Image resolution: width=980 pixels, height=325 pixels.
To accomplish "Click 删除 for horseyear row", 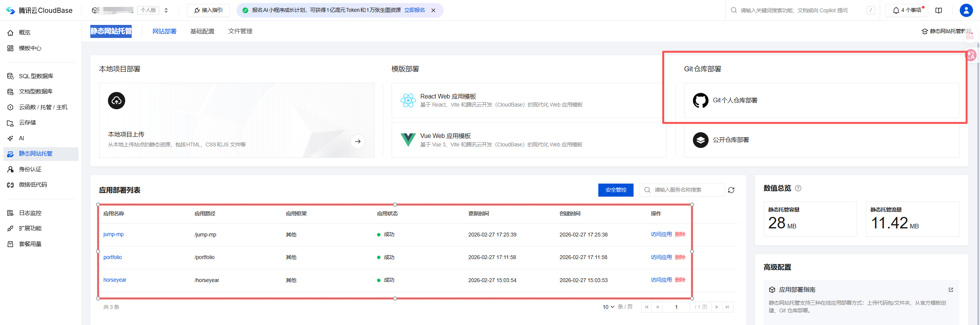I will [680, 280].
